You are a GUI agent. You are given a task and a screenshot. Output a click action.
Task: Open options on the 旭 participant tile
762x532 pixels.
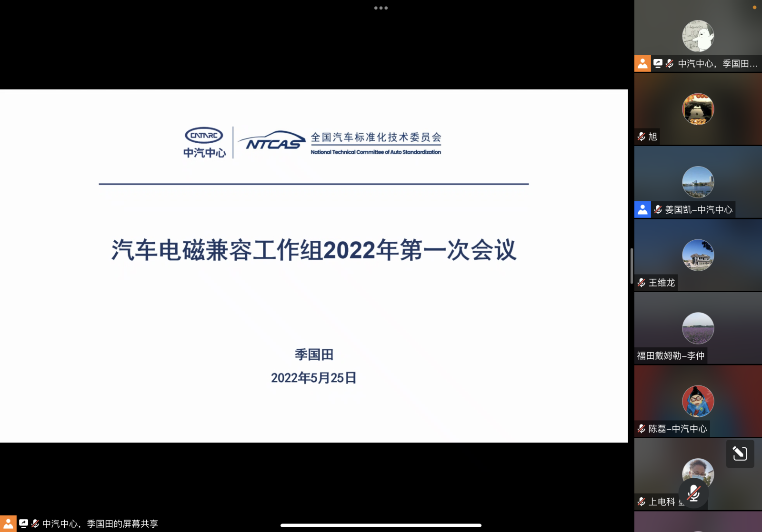(x=698, y=108)
